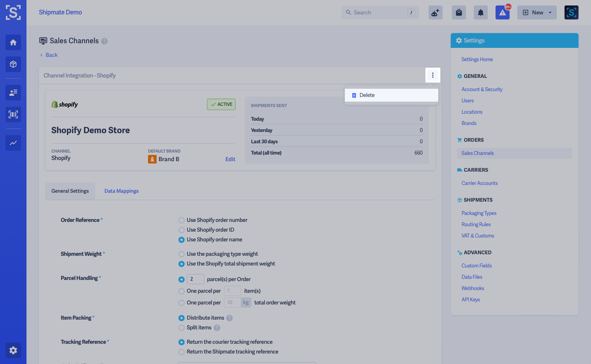Navigate to Carrier Accounts settings

point(479,183)
